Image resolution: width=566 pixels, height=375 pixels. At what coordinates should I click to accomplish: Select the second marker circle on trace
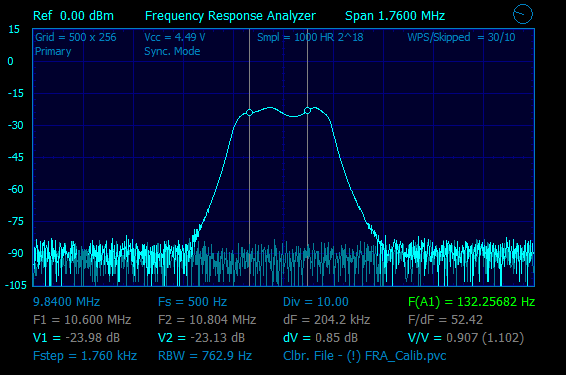308,110
